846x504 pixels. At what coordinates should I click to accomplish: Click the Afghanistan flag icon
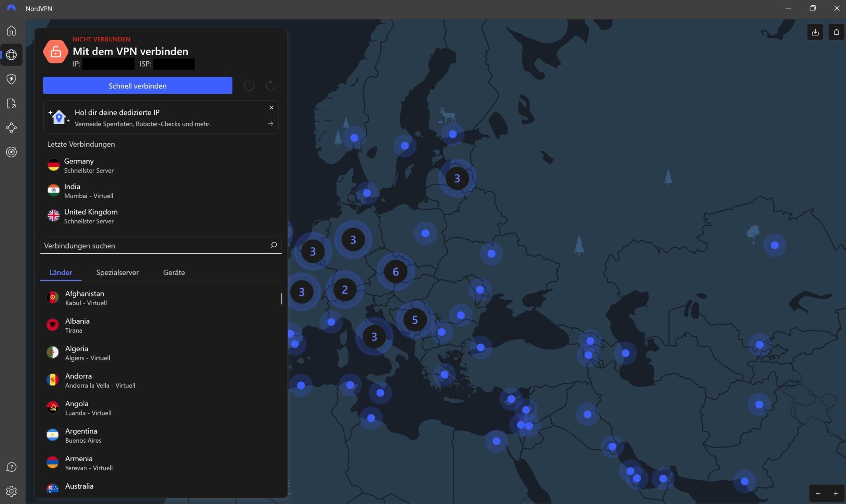52,297
